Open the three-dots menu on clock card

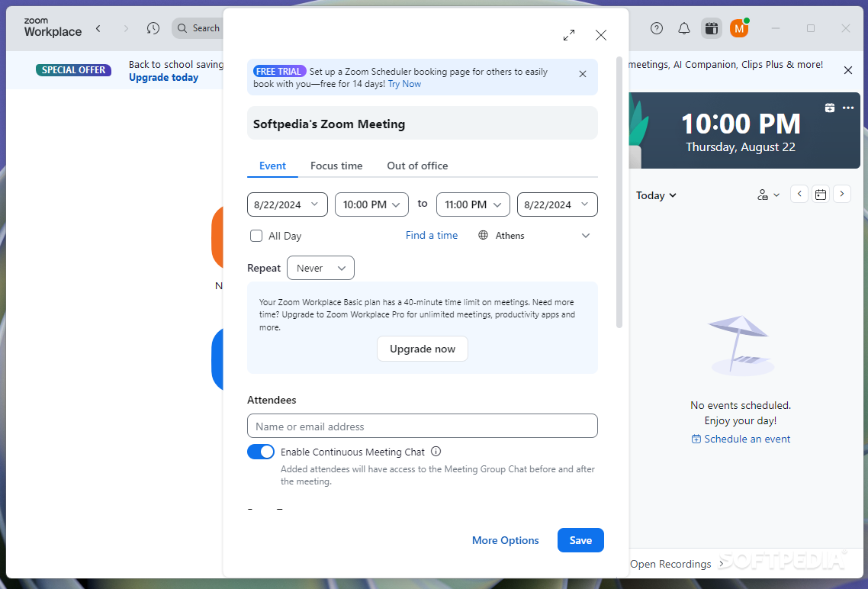pos(848,108)
